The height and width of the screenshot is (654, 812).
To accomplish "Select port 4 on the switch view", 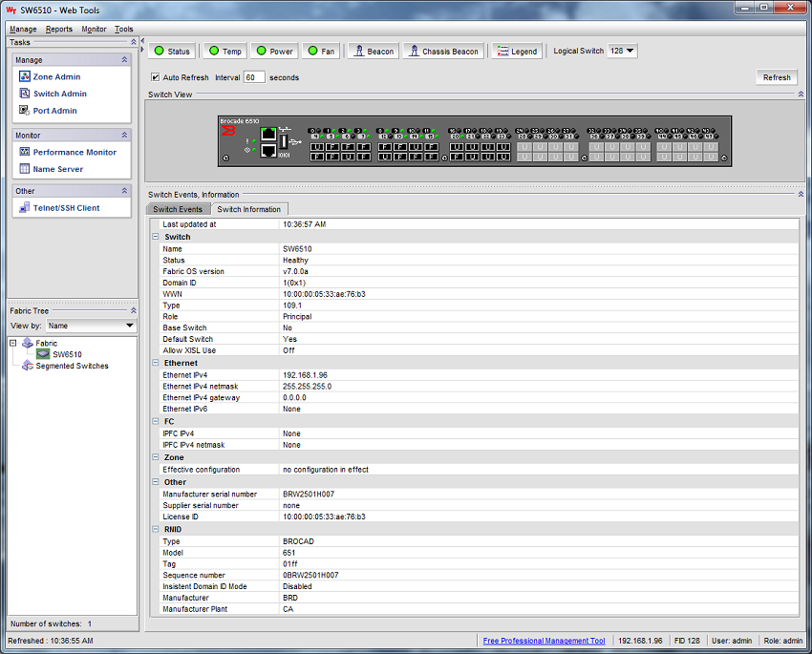I will tap(317, 157).
